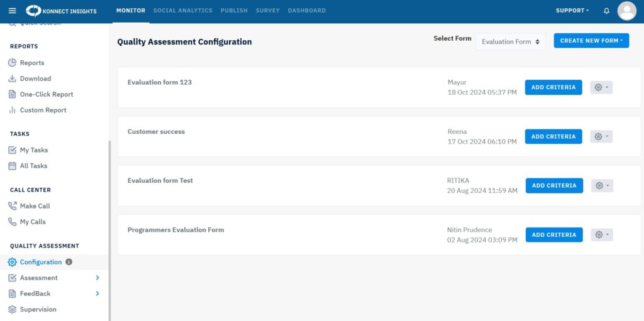Viewport: 644px width, 321px height.
Task: Click the My Tasks checkbox icon
Action: click(13, 150)
